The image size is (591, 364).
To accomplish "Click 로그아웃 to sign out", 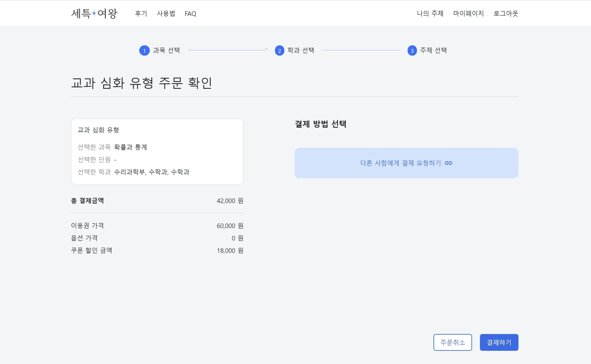I will [x=506, y=14].
